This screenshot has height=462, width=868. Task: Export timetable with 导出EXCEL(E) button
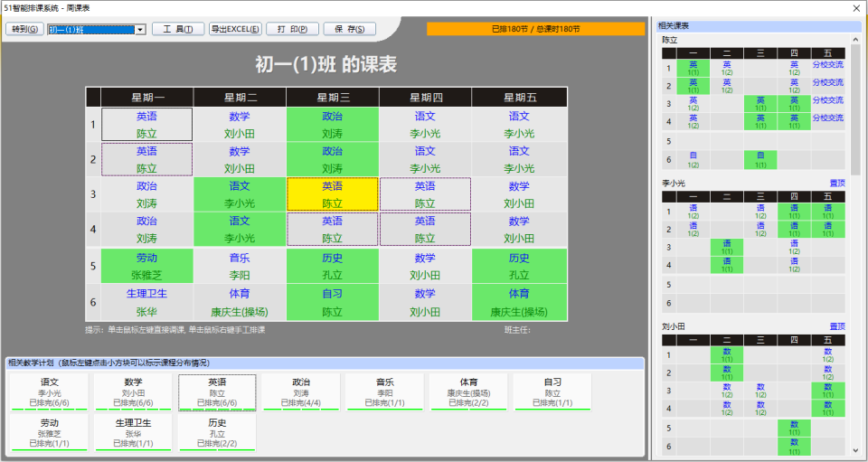point(235,29)
